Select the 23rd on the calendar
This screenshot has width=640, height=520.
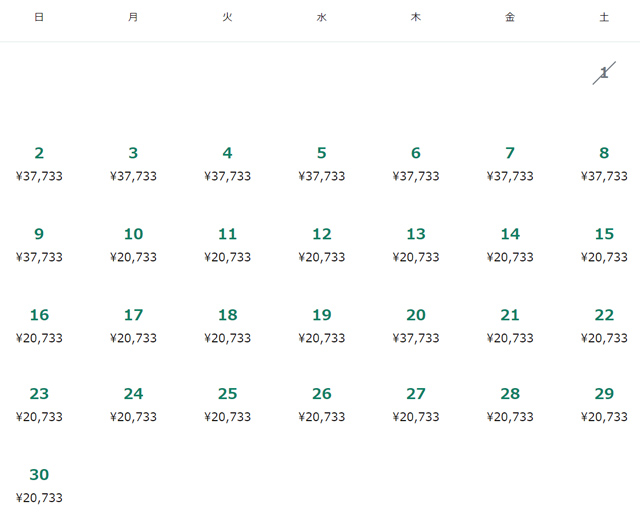39,404
